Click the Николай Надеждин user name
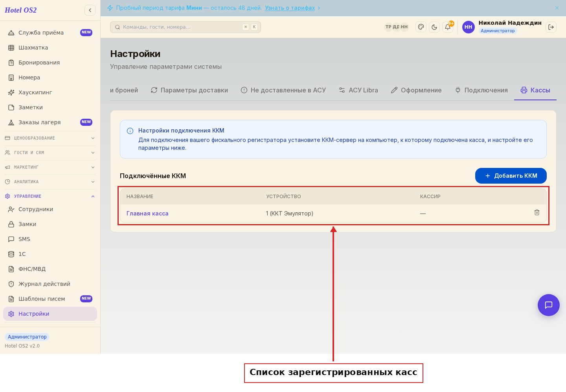 coord(510,23)
